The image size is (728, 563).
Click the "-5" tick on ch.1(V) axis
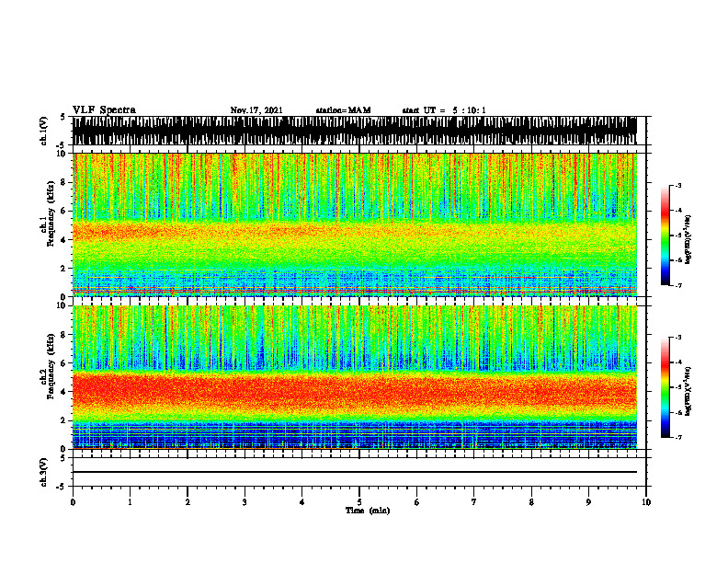point(62,146)
